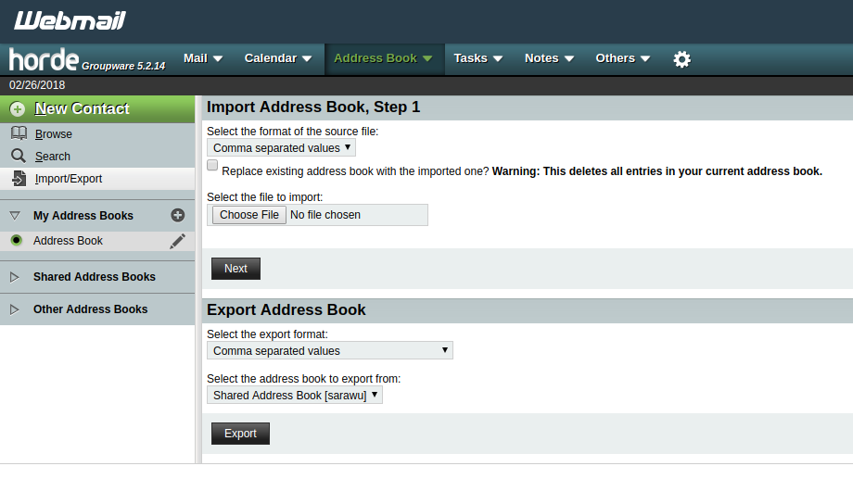Expand the Shared Address Books section

15,276
